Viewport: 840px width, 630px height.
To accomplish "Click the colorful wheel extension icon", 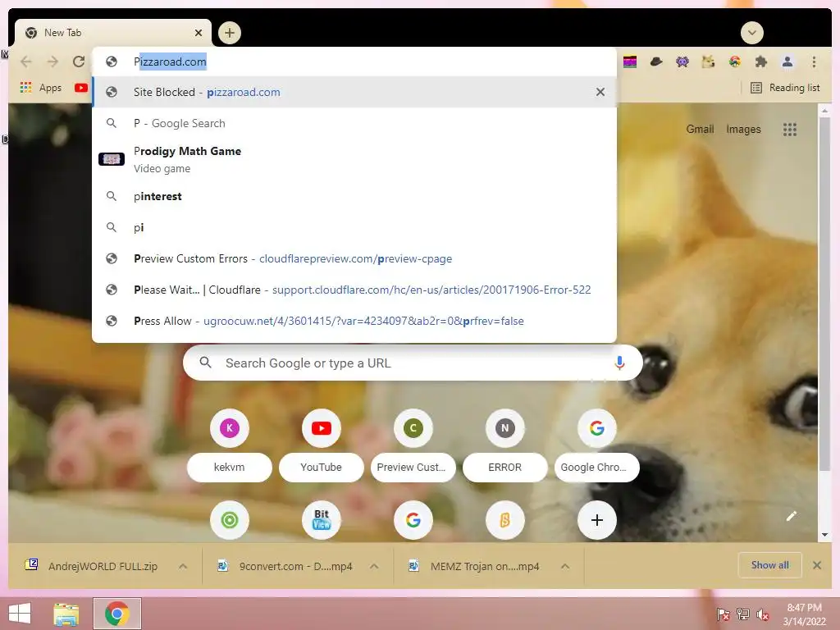I will tap(734, 62).
